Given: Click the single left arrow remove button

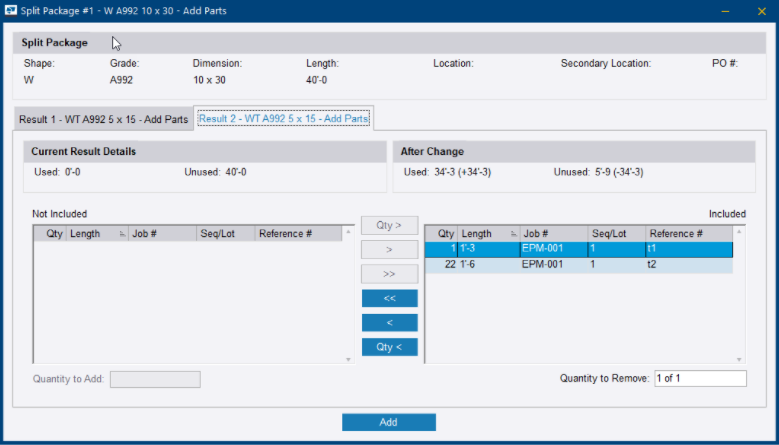Looking at the screenshot, I should pyautogui.click(x=389, y=322).
